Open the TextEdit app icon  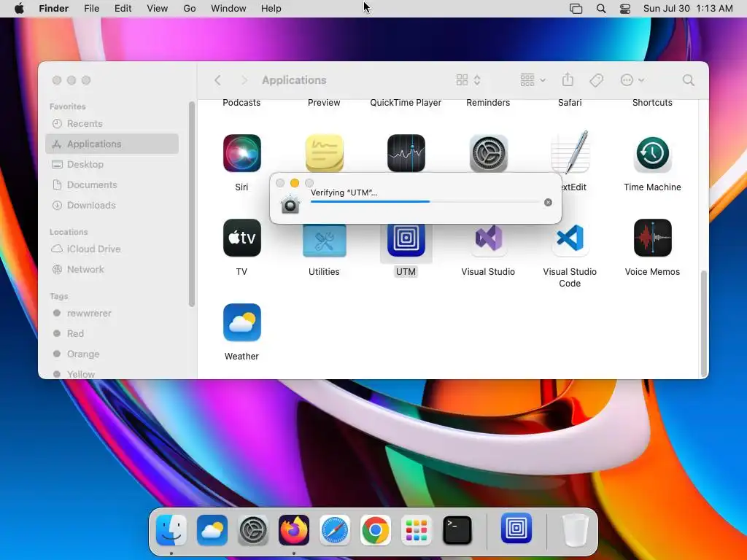pos(570,152)
